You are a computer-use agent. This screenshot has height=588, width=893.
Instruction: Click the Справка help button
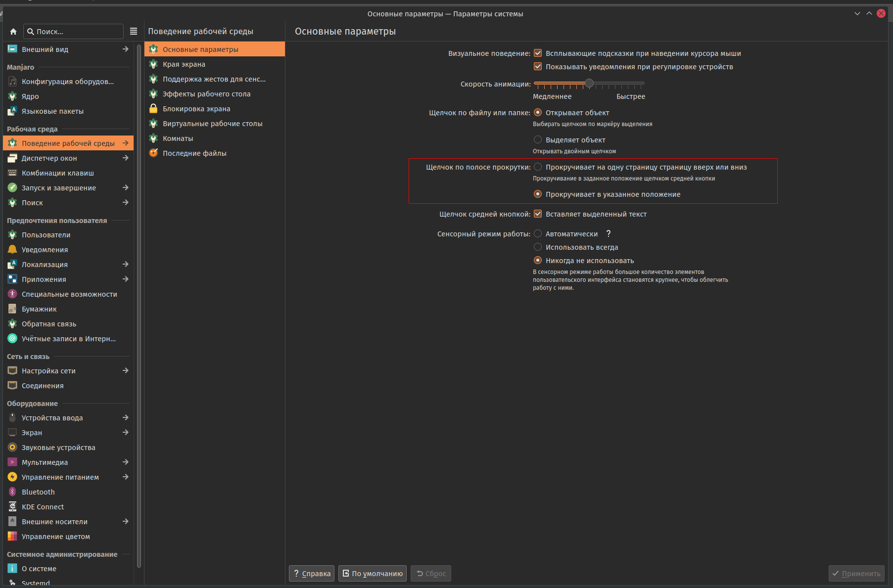(312, 574)
